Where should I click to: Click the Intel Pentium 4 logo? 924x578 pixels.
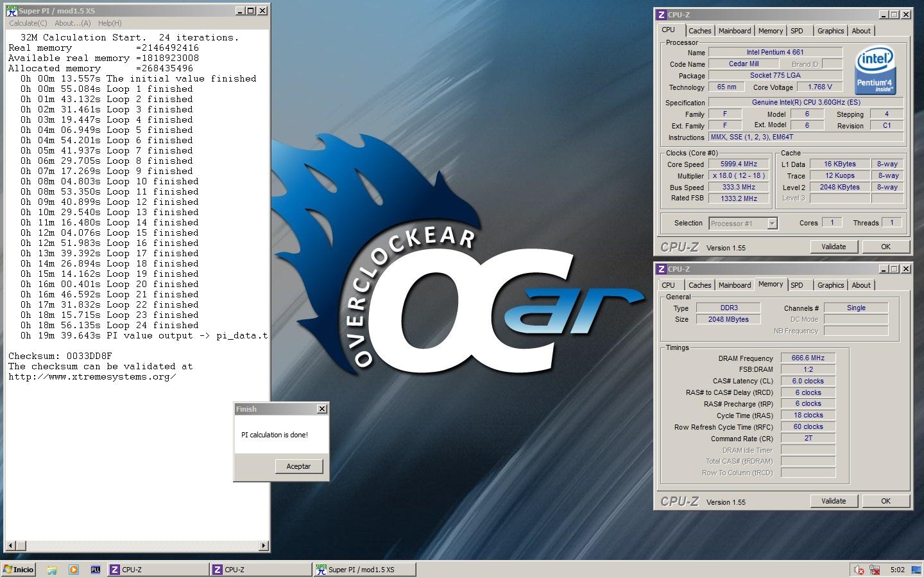point(876,71)
